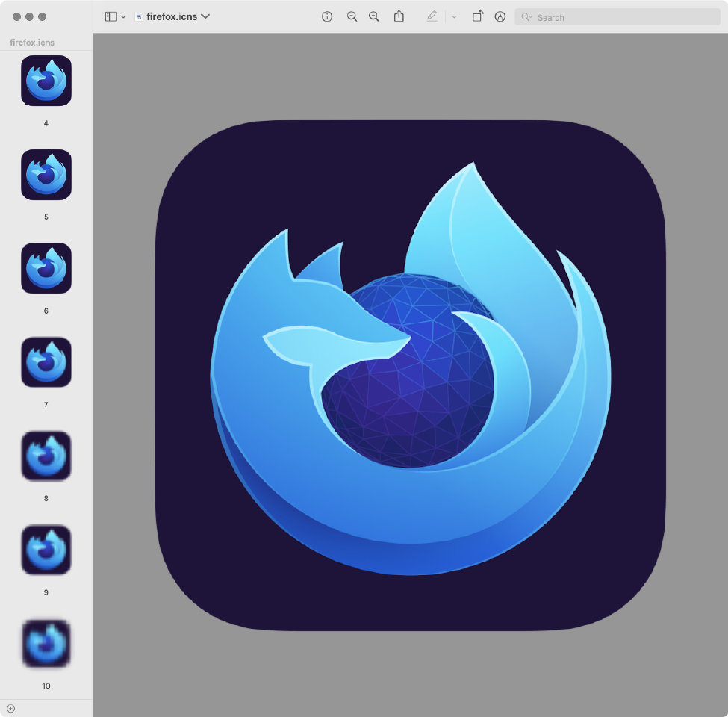This screenshot has height=717, width=728.
Task: Open the sidebar view options dropdown
Action: (123, 17)
